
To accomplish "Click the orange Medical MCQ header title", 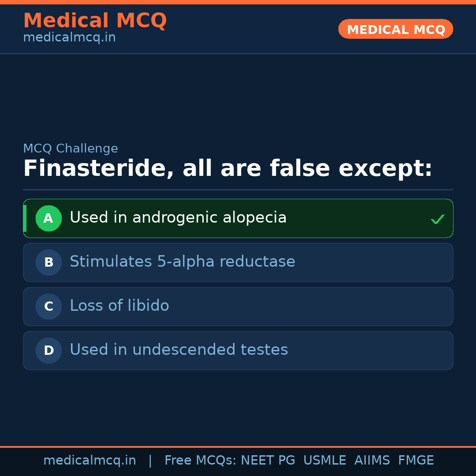I will pos(95,21).
